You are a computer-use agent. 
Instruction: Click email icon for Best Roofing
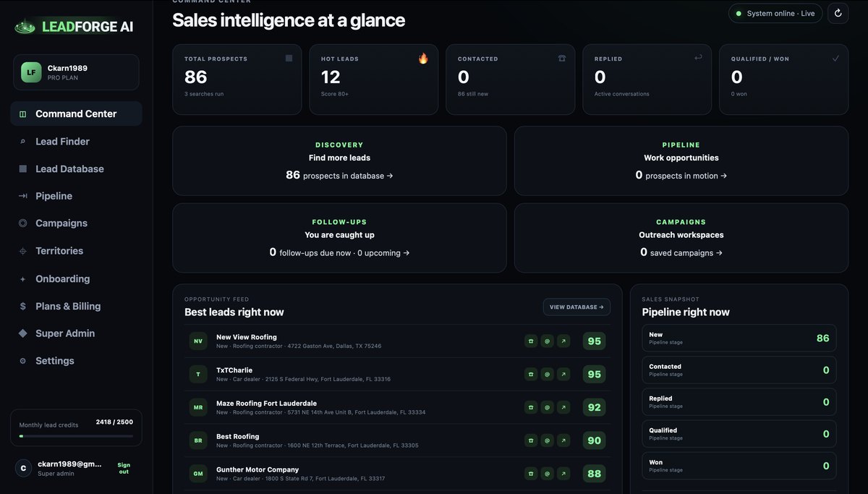548,440
